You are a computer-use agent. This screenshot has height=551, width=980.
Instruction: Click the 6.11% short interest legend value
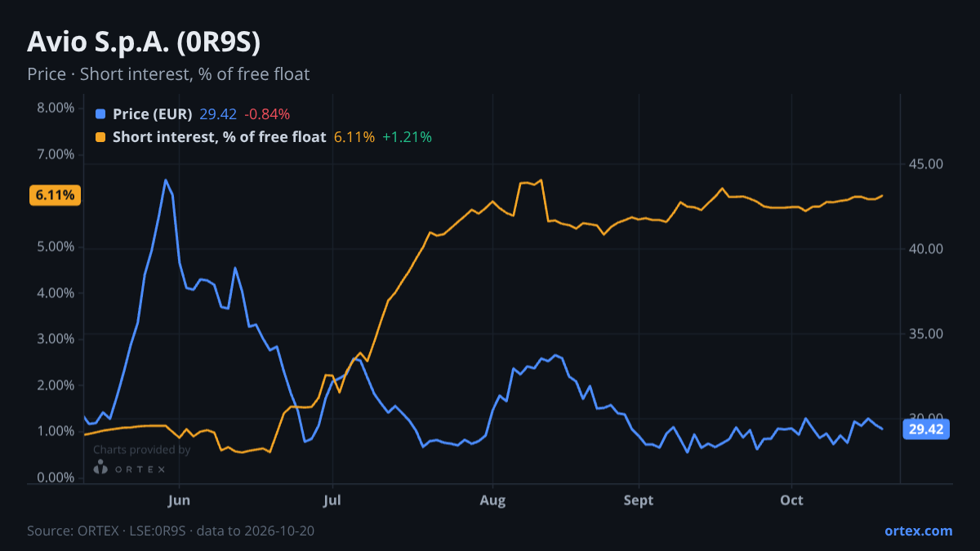coord(354,137)
